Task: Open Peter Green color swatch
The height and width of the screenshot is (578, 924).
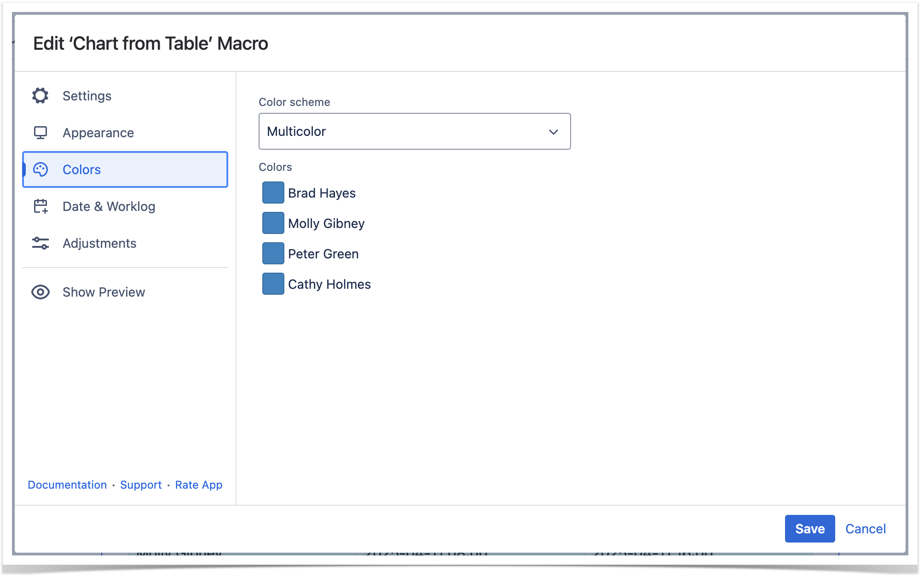Action: (273, 253)
